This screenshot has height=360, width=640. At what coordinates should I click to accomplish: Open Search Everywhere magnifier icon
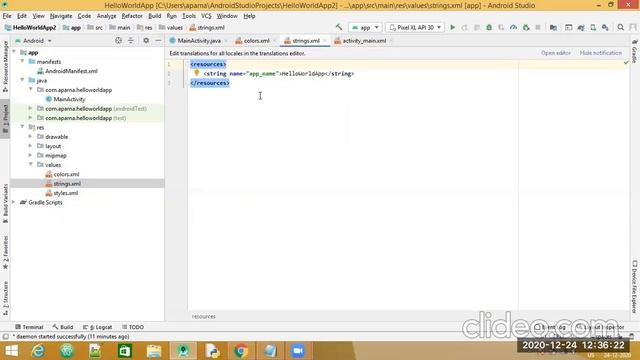tap(620, 27)
